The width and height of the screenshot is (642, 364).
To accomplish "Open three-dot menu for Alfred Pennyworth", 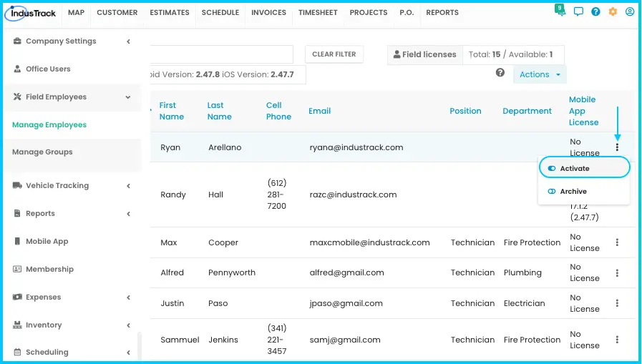I will [617, 272].
